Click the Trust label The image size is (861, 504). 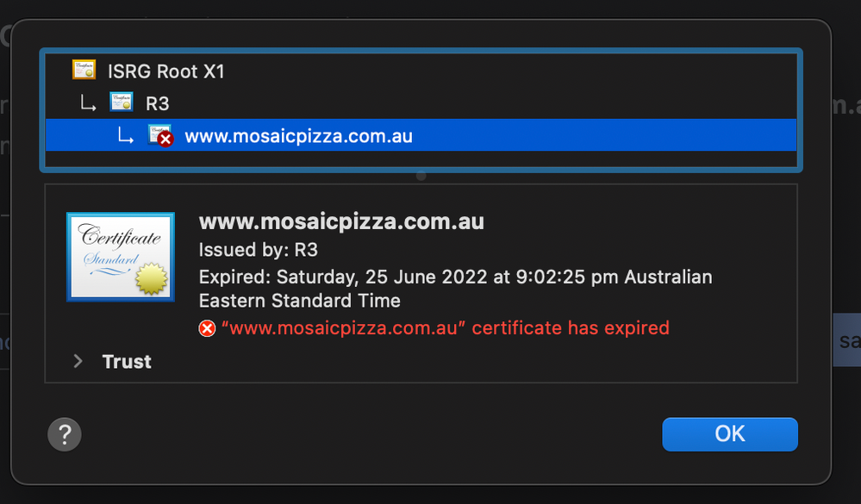click(127, 362)
